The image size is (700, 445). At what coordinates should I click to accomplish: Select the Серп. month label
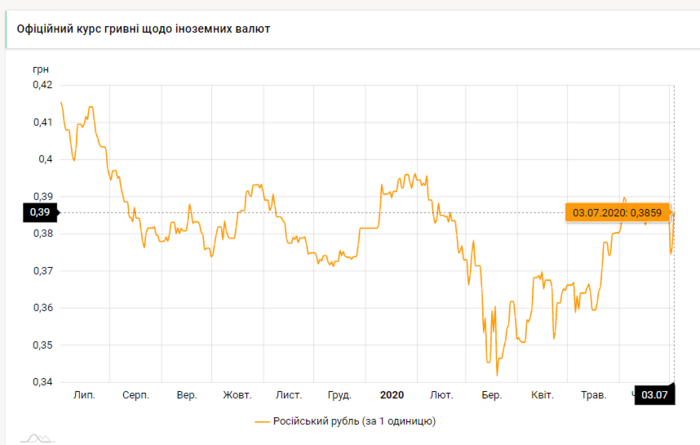(136, 396)
